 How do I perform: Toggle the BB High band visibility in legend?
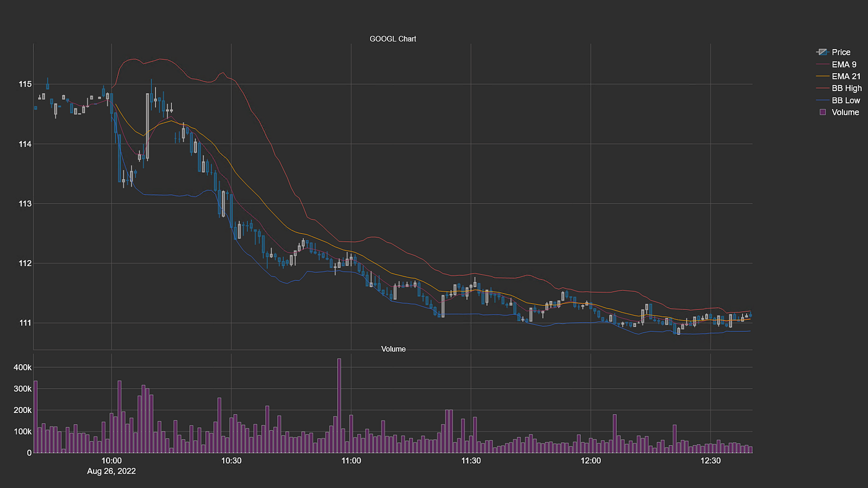click(846, 88)
